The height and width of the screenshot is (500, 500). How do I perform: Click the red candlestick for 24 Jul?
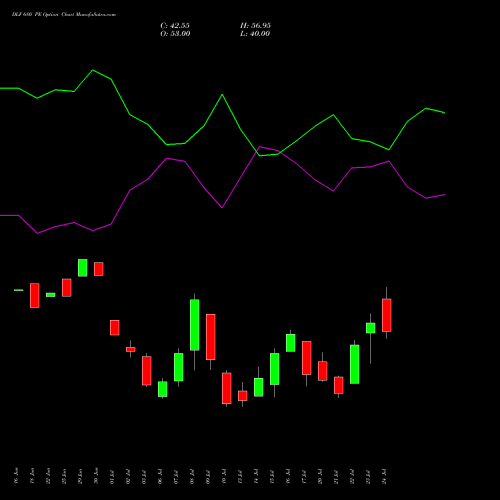pos(387,315)
